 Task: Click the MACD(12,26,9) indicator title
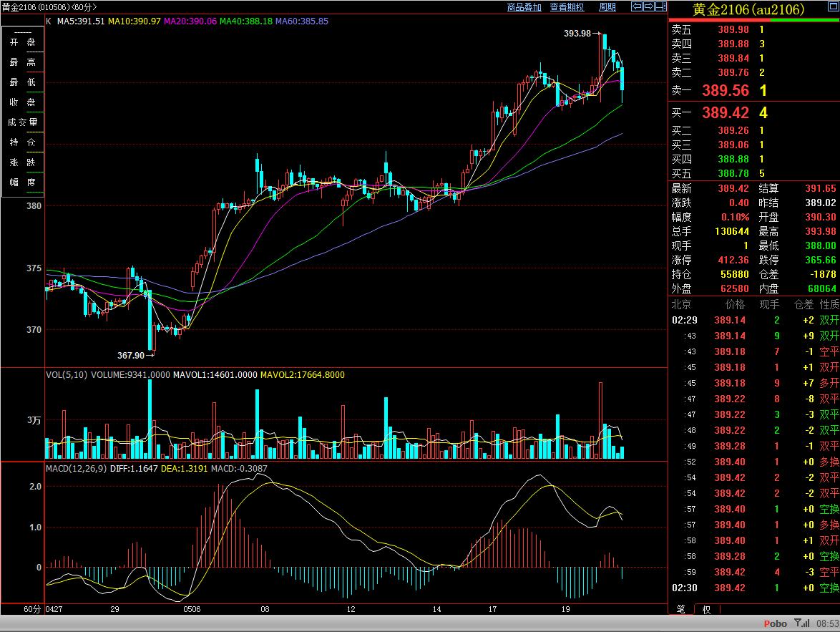point(76,449)
